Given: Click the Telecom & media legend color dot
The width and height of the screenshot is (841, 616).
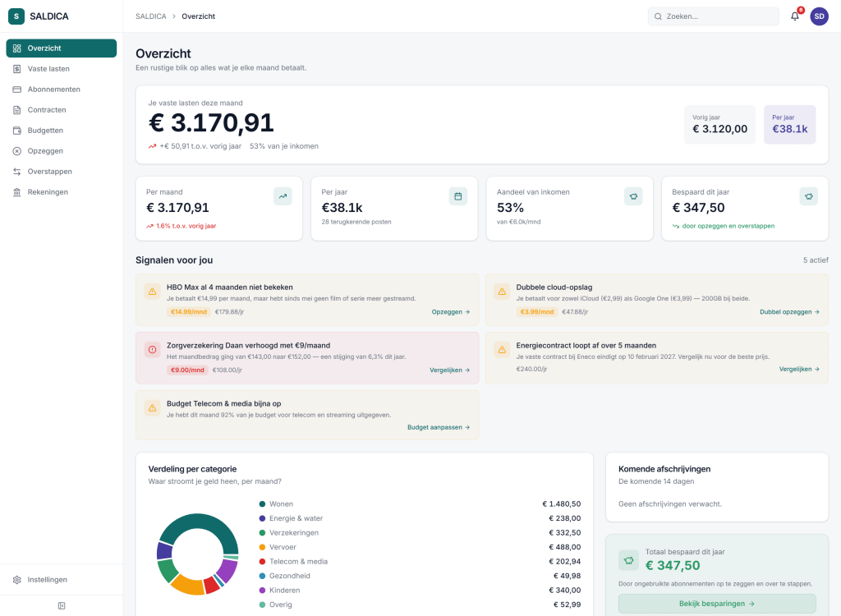Looking at the screenshot, I should pos(262,561).
